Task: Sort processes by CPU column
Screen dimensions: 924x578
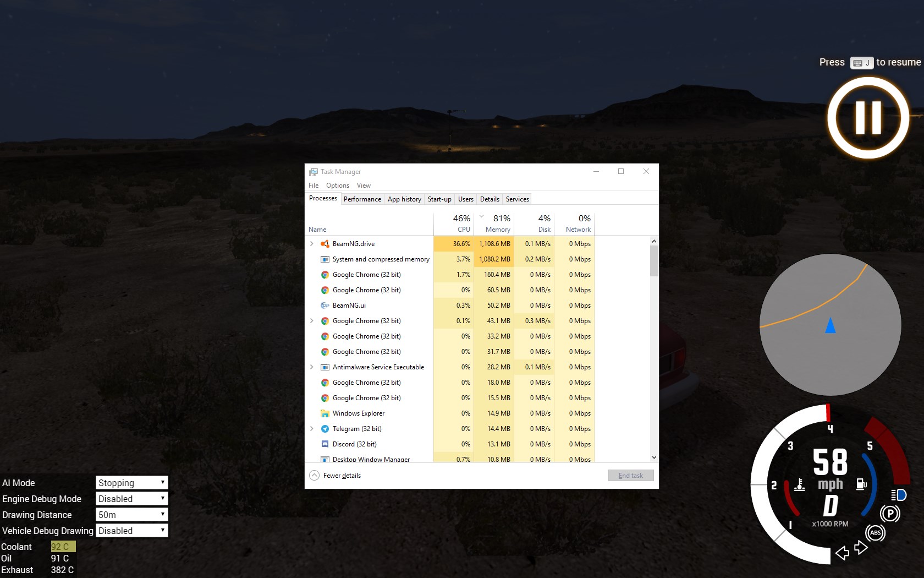Action: click(x=454, y=223)
